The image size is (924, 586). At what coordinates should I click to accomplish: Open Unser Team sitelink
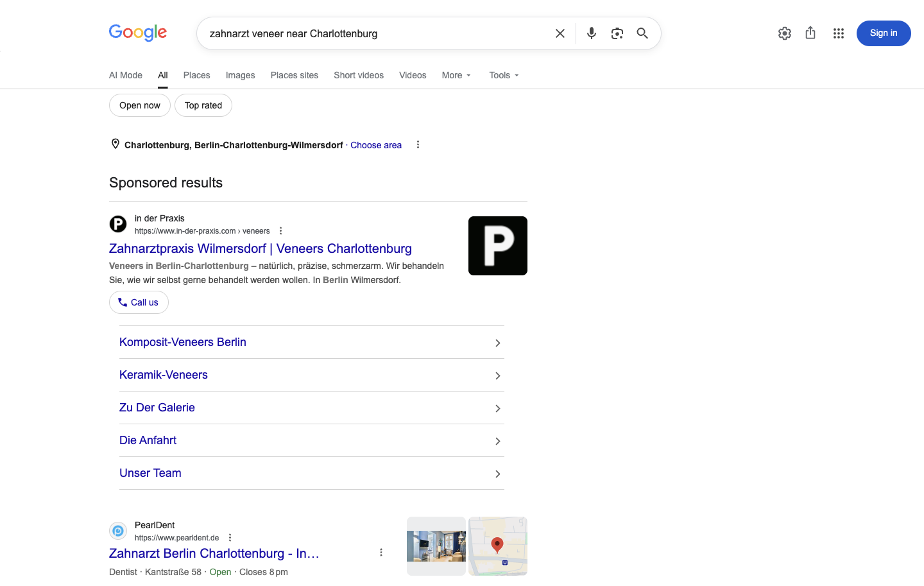150,473
